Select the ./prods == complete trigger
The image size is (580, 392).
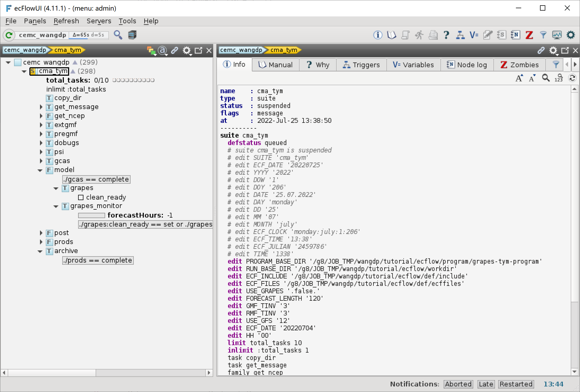[98, 260]
